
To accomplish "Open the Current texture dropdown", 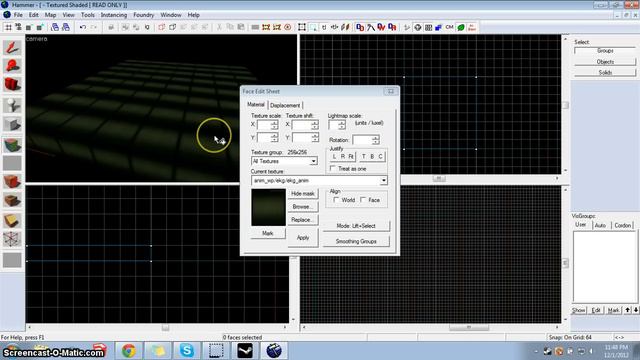I will point(383,180).
